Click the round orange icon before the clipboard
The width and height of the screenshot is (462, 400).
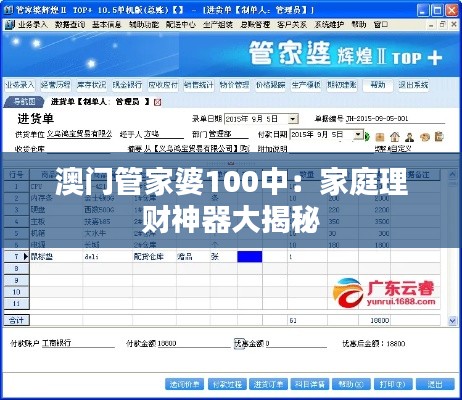[x=425, y=137]
